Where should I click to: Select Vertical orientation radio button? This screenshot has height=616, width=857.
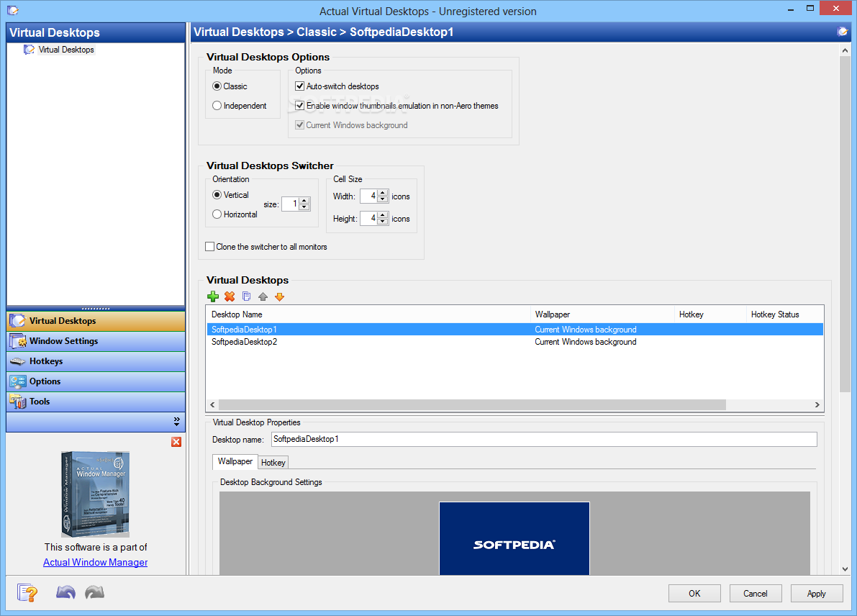pos(217,195)
